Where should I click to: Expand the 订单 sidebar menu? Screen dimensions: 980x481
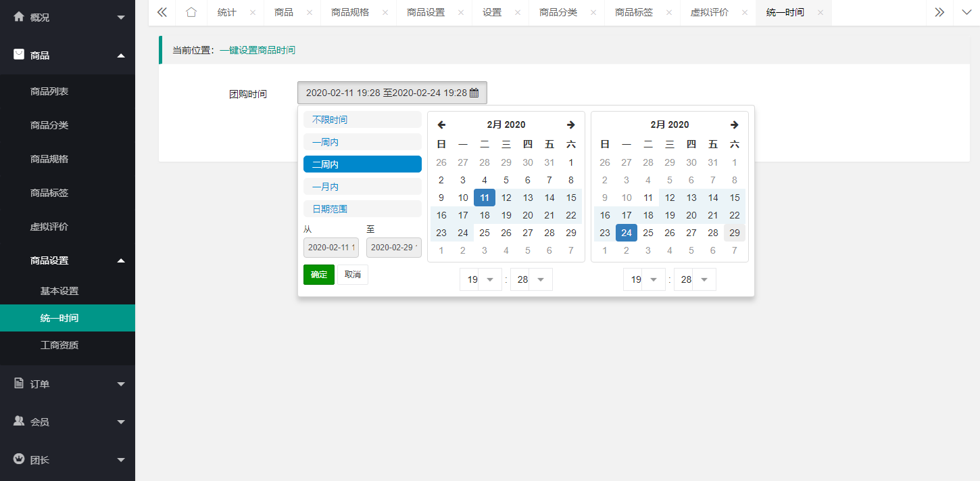(x=68, y=384)
